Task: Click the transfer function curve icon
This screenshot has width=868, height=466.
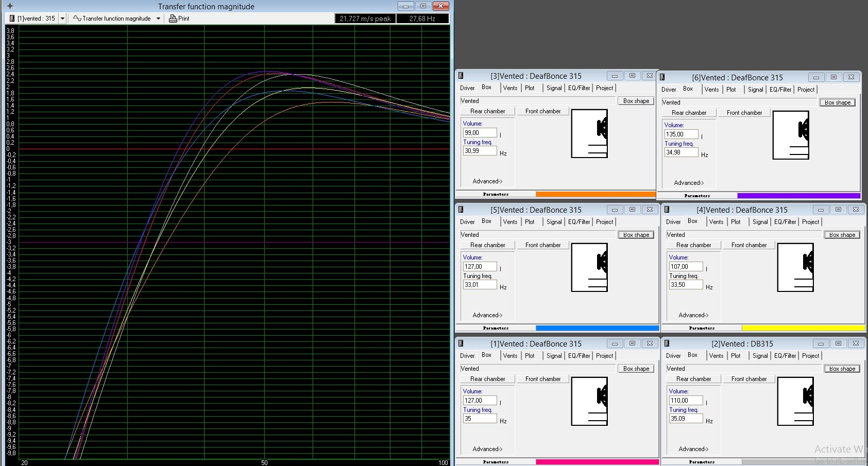Action: [76, 18]
